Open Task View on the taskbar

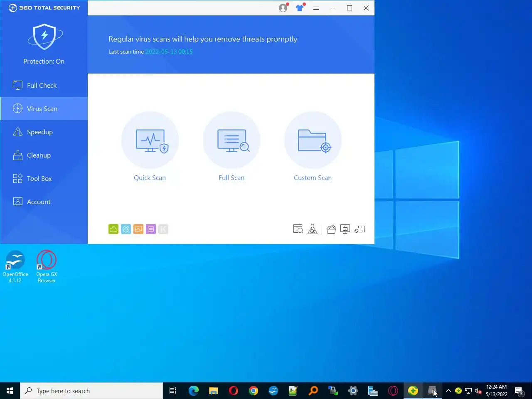(173, 391)
